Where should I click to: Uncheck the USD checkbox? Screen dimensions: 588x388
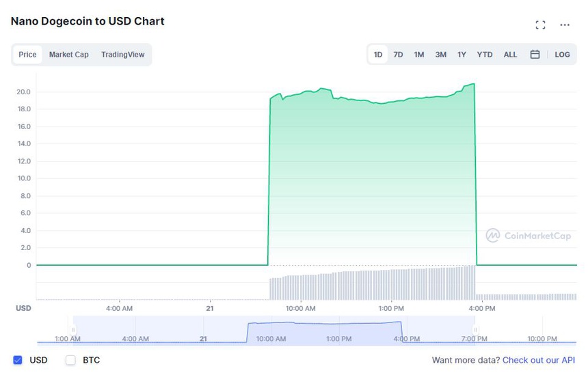click(x=18, y=360)
